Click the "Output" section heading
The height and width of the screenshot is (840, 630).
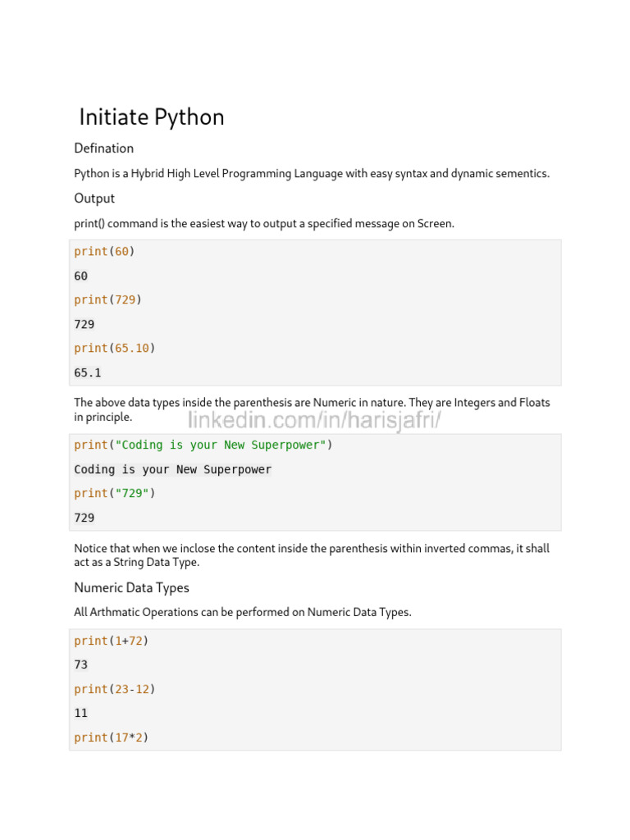click(x=94, y=199)
